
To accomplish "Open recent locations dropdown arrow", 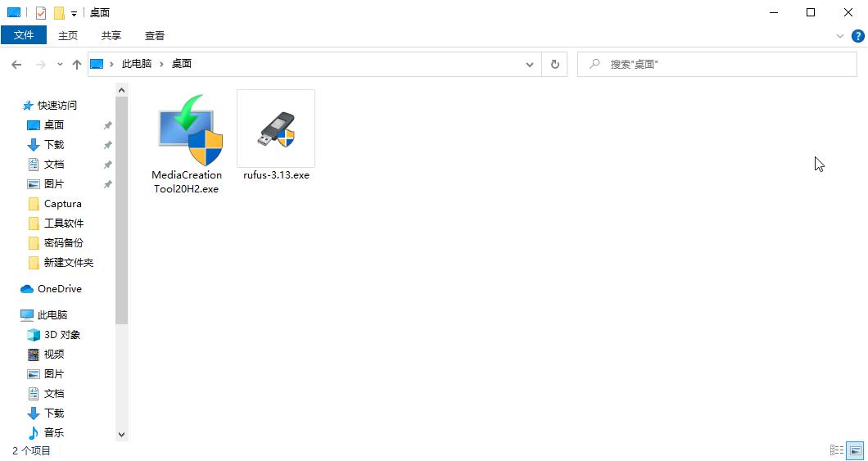I will (x=60, y=65).
